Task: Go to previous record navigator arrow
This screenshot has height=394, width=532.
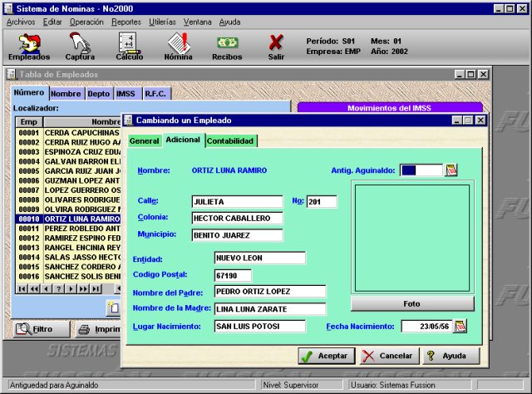Action: pyautogui.click(x=47, y=288)
